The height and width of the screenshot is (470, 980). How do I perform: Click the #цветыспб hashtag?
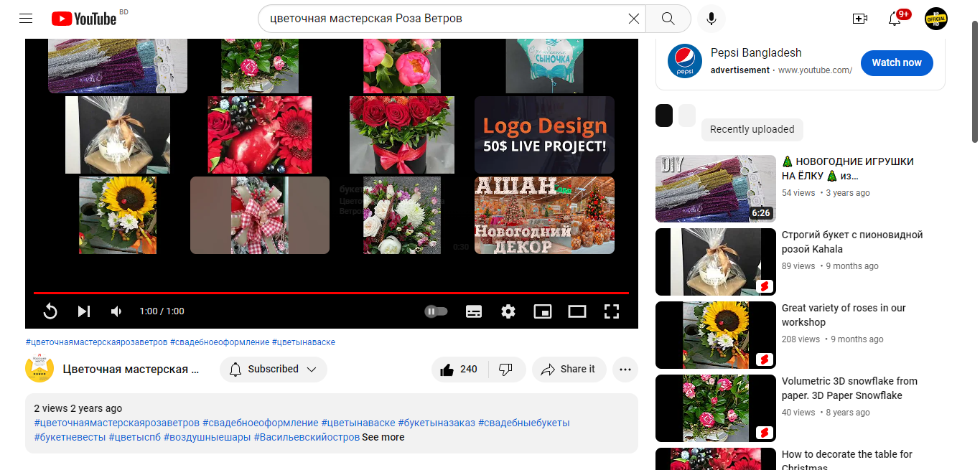tap(134, 437)
